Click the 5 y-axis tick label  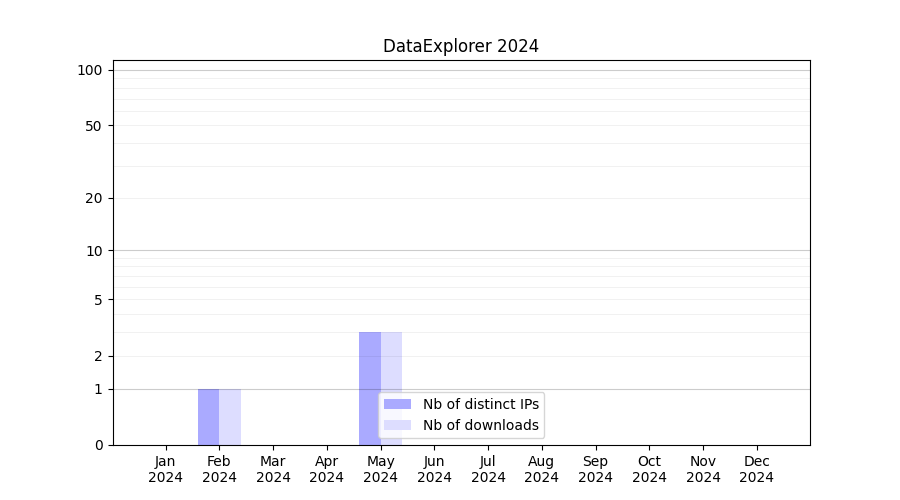pos(98,300)
